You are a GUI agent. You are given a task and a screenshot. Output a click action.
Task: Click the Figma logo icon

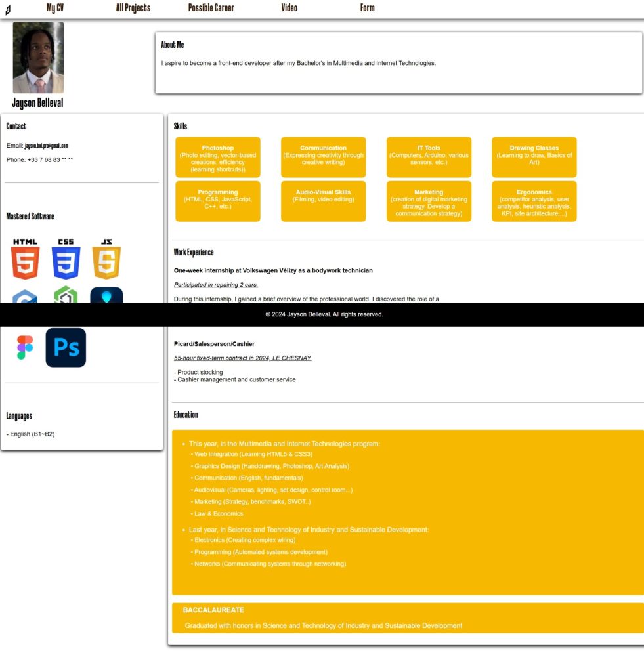click(x=25, y=347)
